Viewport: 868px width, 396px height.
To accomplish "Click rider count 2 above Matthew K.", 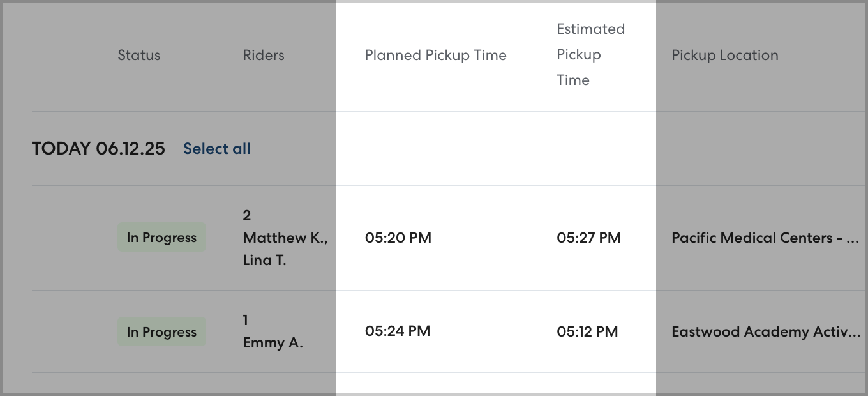I will tap(247, 215).
